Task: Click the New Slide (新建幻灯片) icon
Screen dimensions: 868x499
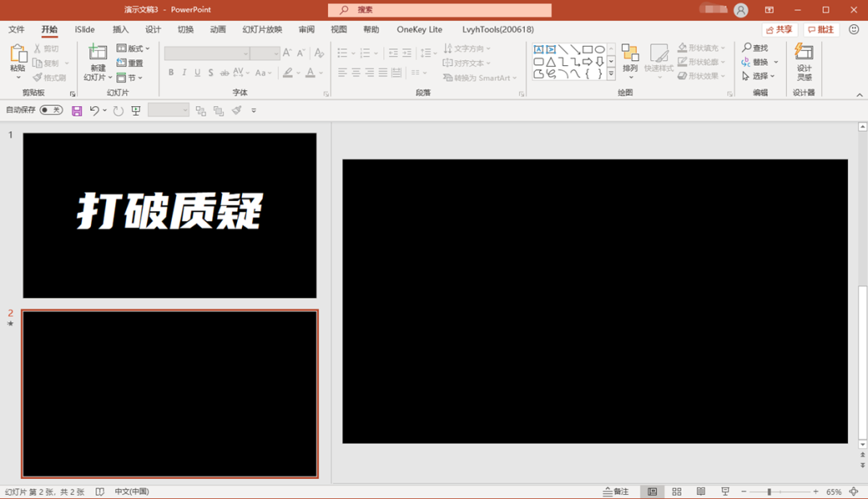Action: (97, 54)
